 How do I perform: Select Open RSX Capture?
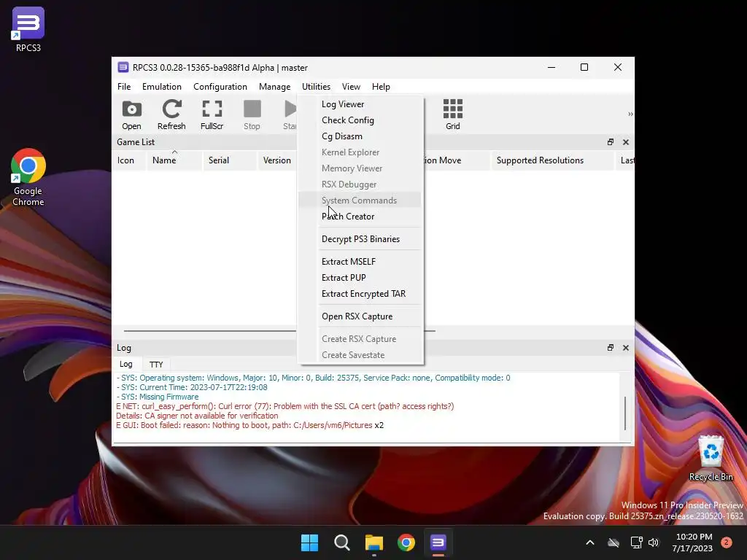pyautogui.click(x=360, y=316)
